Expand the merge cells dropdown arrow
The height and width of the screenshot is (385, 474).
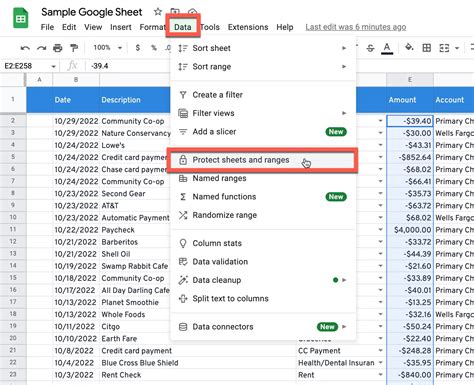(457, 48)
